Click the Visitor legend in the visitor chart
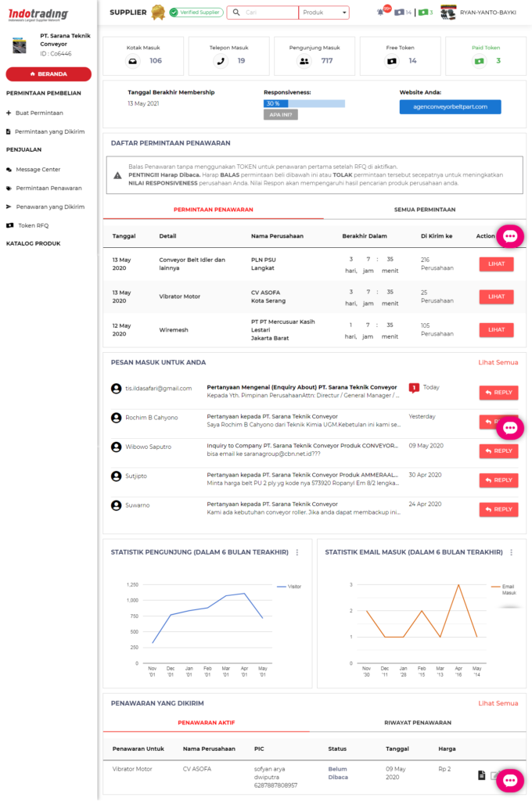Screen dimensions: 532x801 (289, 587)
